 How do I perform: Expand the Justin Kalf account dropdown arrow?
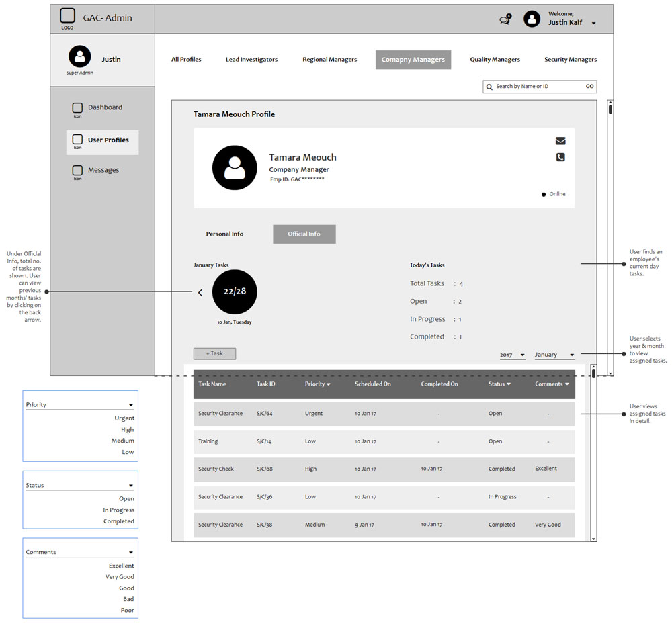pyautogui.click(x=593, y=24)
